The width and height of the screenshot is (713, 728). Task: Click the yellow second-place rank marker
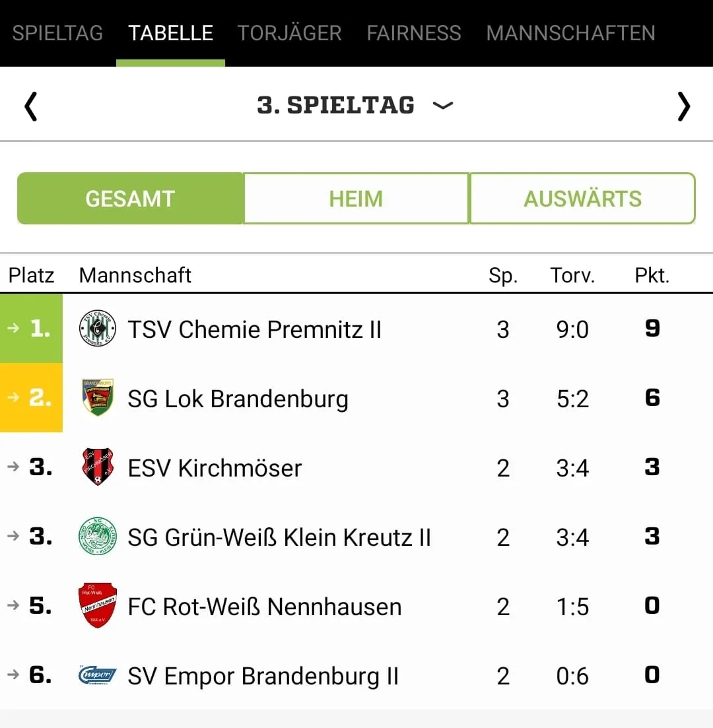[32, 398]
